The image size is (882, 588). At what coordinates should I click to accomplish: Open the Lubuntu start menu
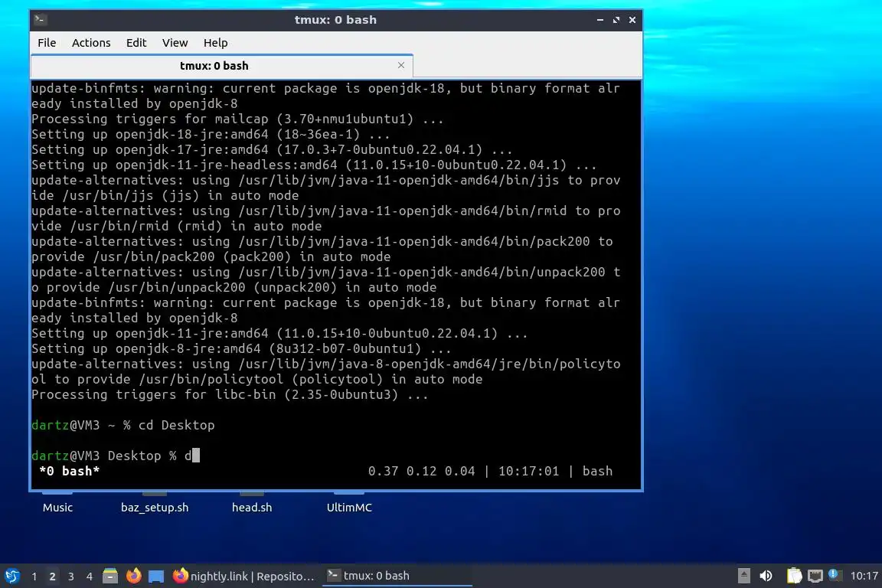(12, 576)
